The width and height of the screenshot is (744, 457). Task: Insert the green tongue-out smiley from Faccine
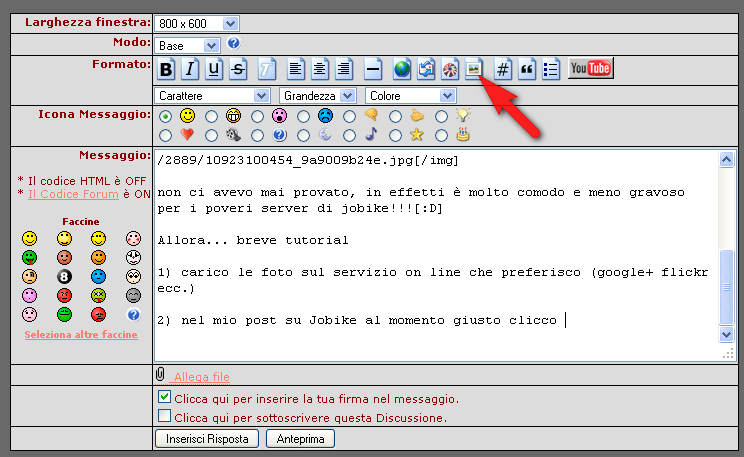(29, 257)
